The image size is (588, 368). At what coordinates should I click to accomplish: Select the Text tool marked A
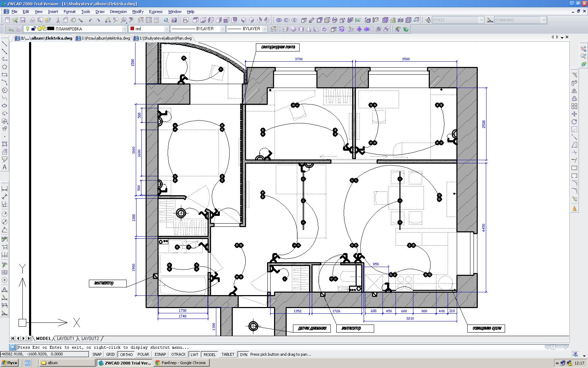5,167
